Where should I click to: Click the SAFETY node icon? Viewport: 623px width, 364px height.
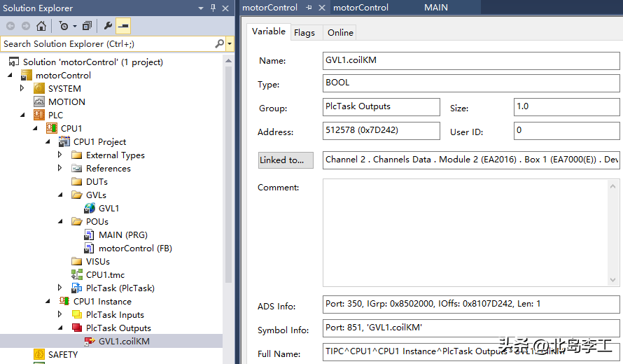[39, 354]
